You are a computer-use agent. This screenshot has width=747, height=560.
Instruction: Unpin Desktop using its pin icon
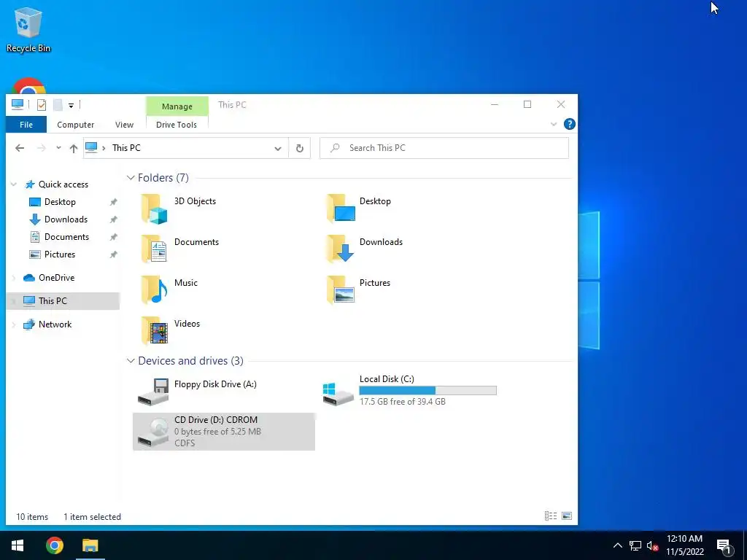pyautogui.click(x=113, y=202)
